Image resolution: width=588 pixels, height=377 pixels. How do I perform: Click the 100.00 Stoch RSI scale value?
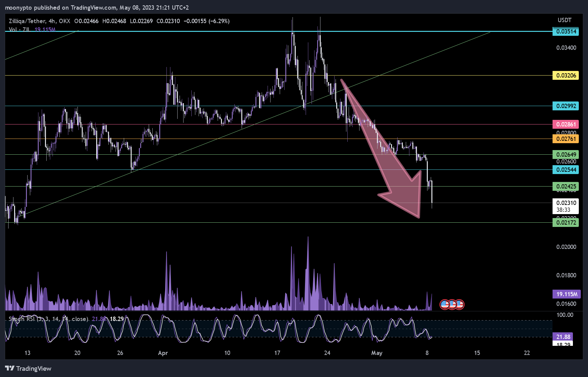tap(565, 315)
